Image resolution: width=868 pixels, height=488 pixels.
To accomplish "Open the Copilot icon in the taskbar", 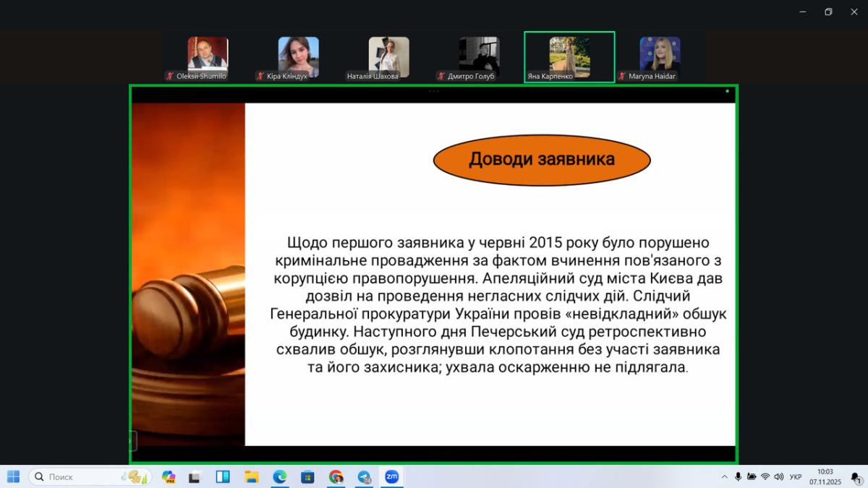I will coord(169,477).
